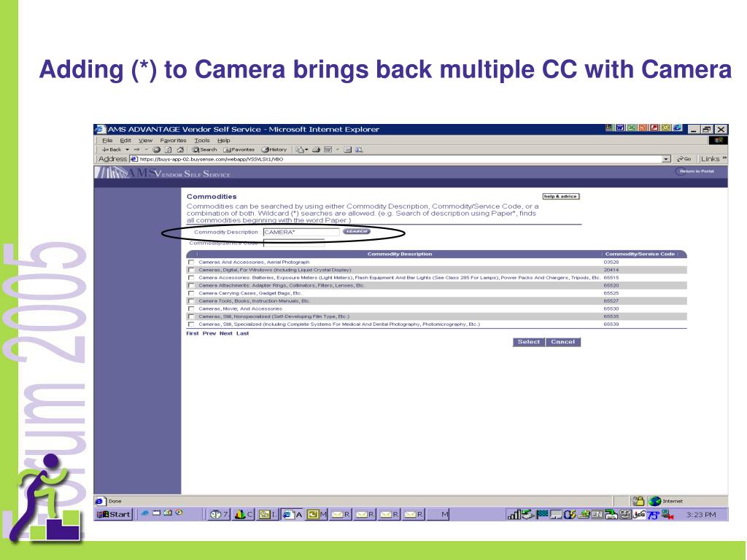Click the Refresh page toolbar icon
This screenshot has height=560, width=747.
pos(169,149)
